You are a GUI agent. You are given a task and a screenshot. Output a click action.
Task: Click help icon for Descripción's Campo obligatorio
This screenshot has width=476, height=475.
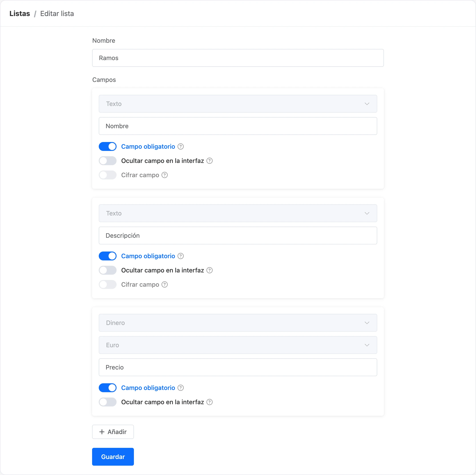[181, 256]
